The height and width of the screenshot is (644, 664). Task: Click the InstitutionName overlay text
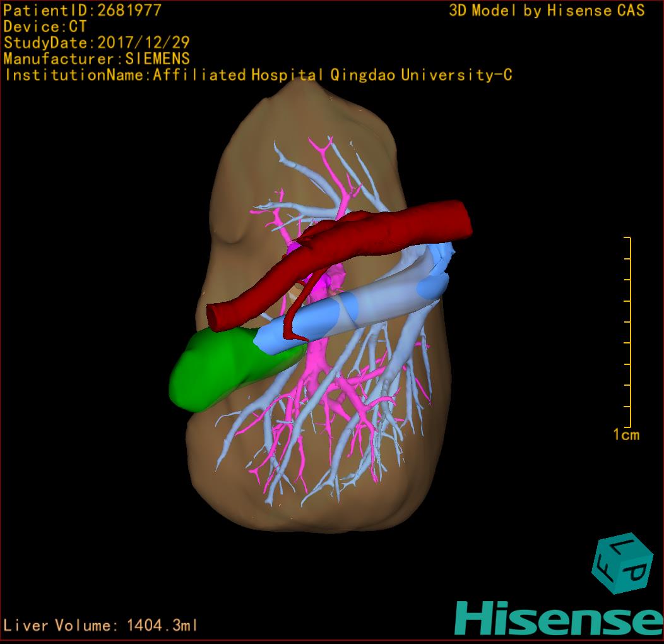click(x=258, y=75)
